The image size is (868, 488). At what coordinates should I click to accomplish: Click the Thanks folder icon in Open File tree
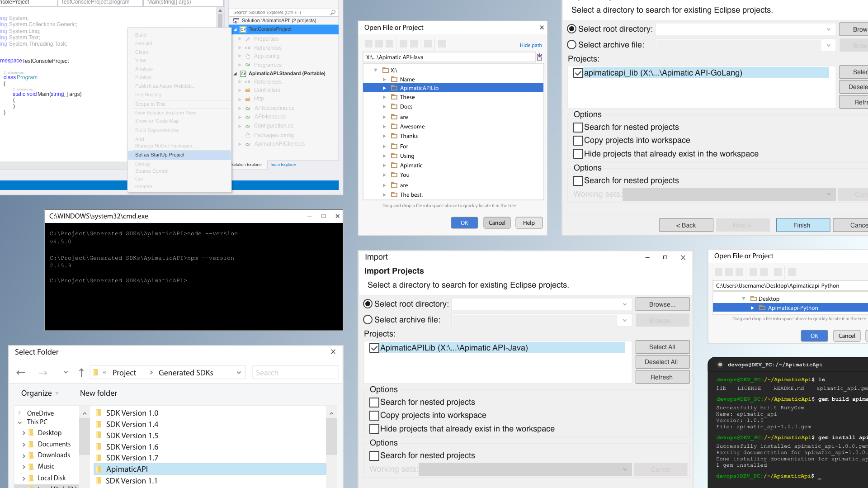394,136
